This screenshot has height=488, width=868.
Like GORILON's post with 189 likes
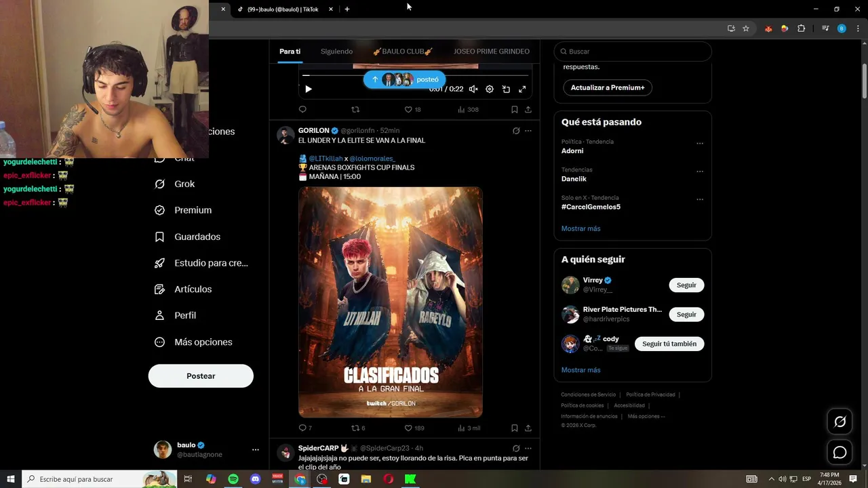tap(414, 428)
